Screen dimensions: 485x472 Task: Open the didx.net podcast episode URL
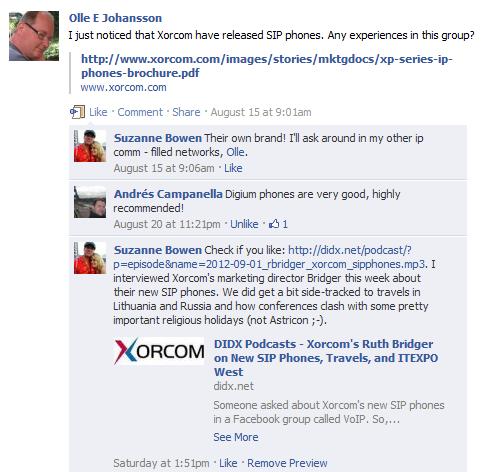(269, 257)
